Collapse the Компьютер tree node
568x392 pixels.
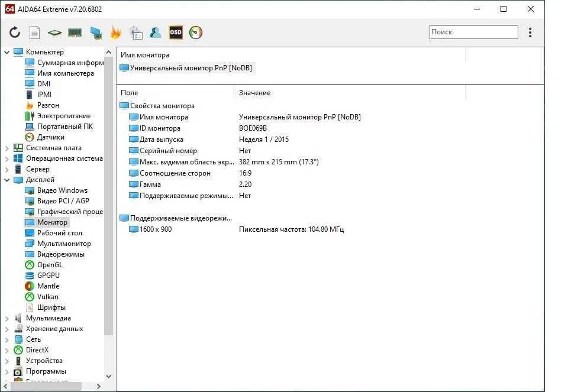[7, 52]
